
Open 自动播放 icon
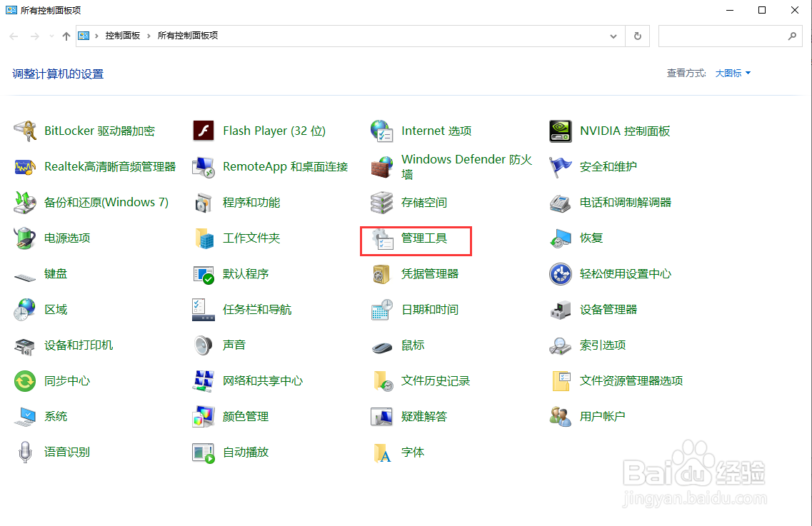204,452
